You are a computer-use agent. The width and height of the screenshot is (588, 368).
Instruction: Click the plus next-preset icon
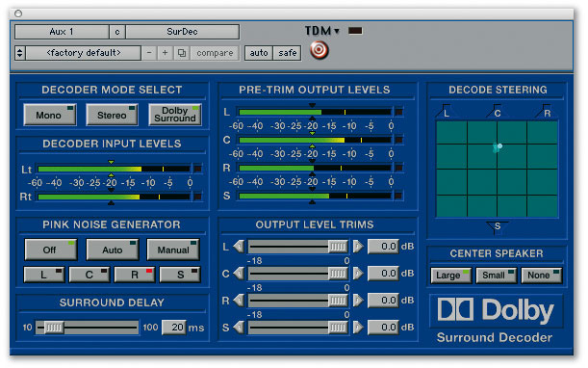pyautogui.click(x=165, y=53)
